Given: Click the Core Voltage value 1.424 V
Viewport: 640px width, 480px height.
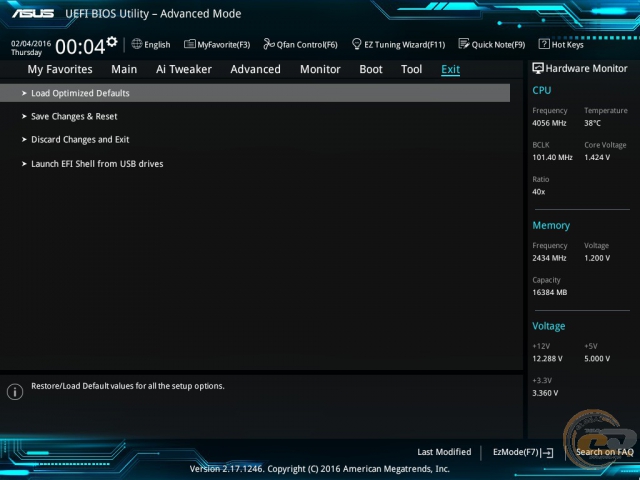Looking at the screenshot, I should [x=597, y=157].
